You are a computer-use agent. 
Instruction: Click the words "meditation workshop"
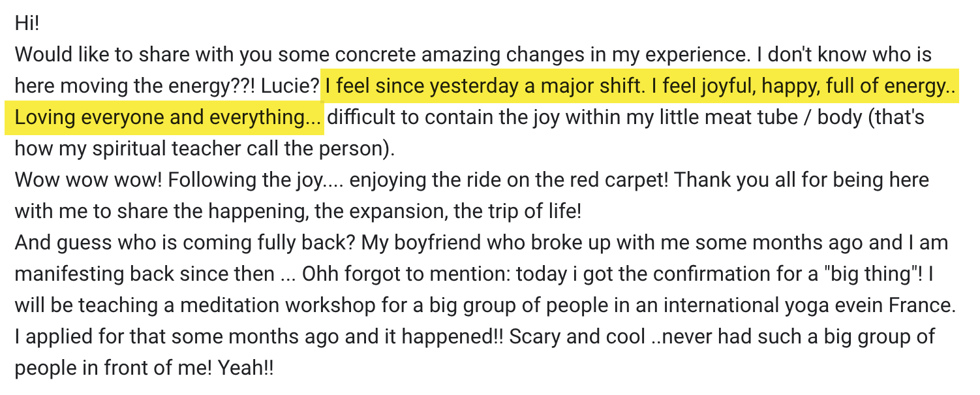[271, 306]
